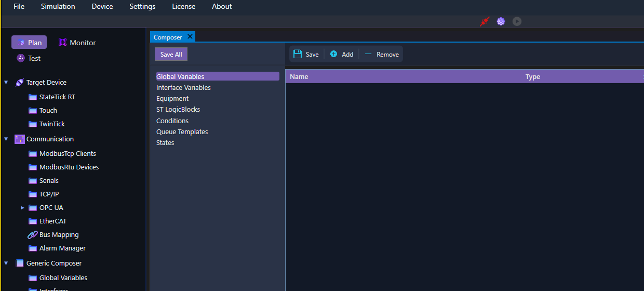Select Equipment in Composer list

pyautogui.click(x=172, y=98)
